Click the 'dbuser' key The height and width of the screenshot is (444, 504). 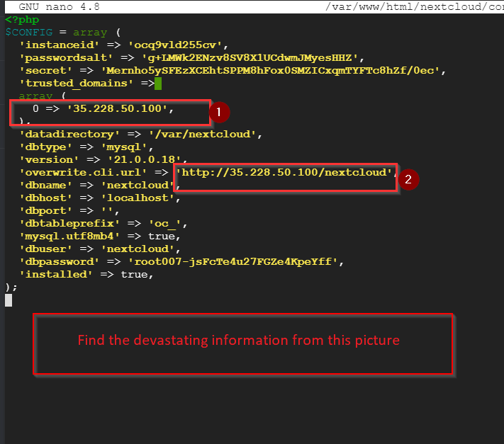pos(45,249)
